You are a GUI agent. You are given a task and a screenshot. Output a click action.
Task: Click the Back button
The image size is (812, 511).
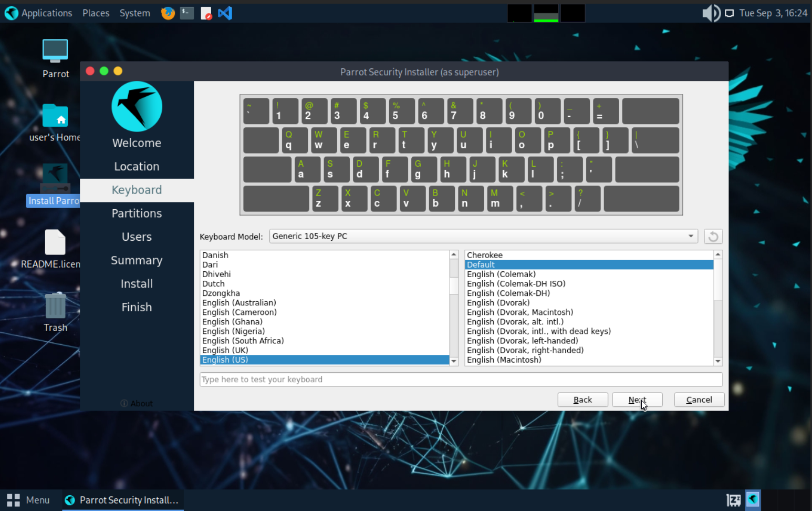582,400
